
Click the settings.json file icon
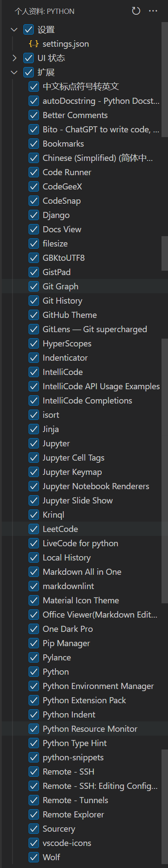coord(34,44)
